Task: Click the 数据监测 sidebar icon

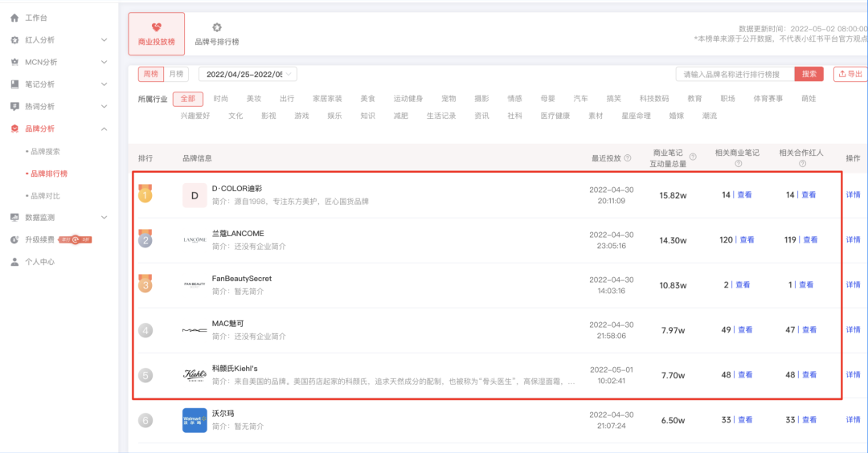Action: [x=14, y=218]
